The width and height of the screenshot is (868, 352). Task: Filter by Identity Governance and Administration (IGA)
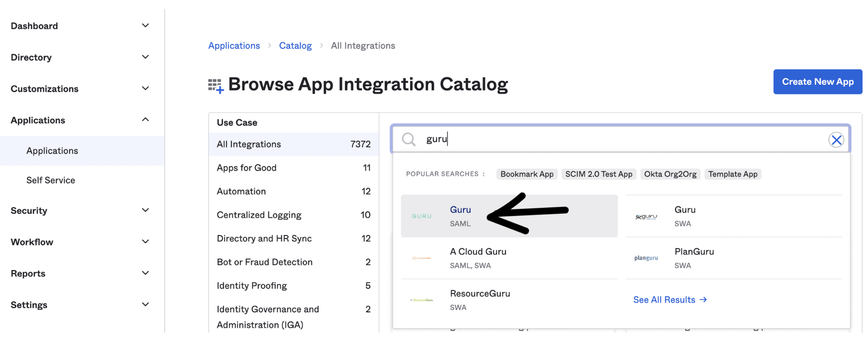pyautogui.click(x=294, y=317)
